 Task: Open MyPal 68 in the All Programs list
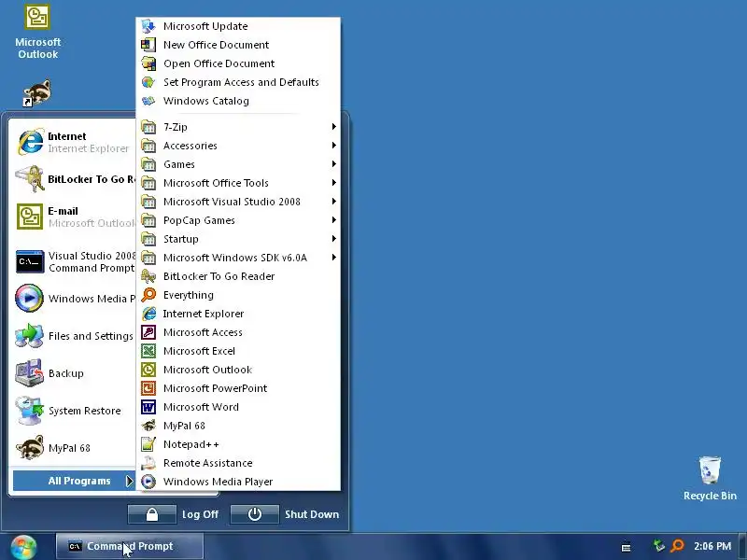pos(238,426)
